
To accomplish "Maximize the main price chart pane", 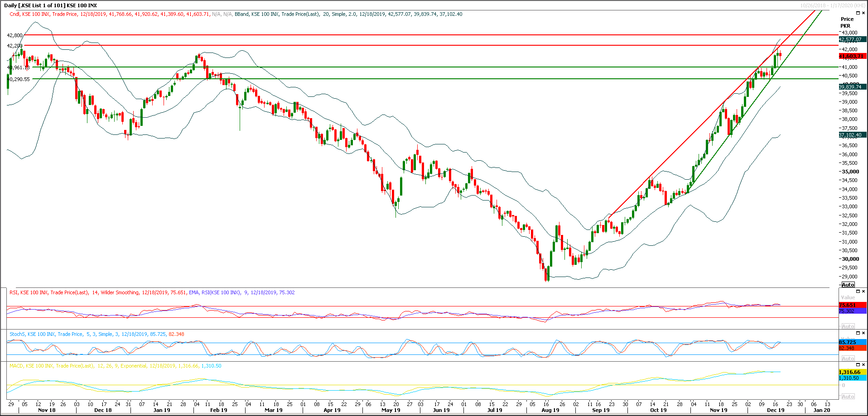I will (858, 13).
